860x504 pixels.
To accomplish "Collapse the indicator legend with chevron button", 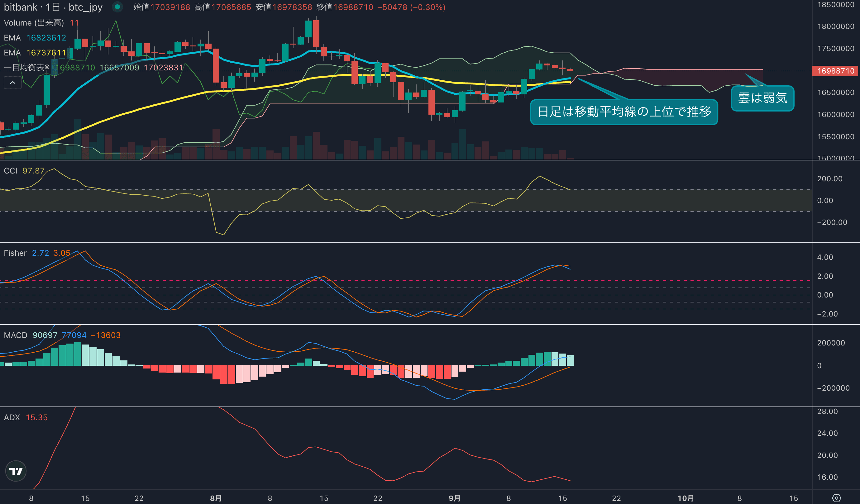I will click(13, 83).
